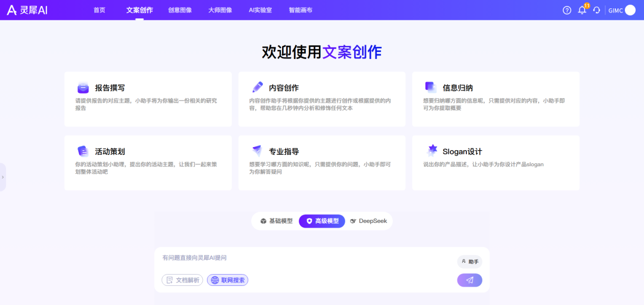Open the notifications bell icon

582,10
